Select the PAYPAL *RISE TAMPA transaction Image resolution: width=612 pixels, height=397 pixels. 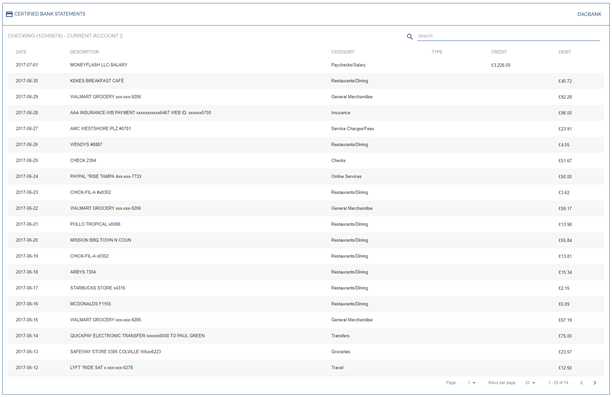(105, 176)
